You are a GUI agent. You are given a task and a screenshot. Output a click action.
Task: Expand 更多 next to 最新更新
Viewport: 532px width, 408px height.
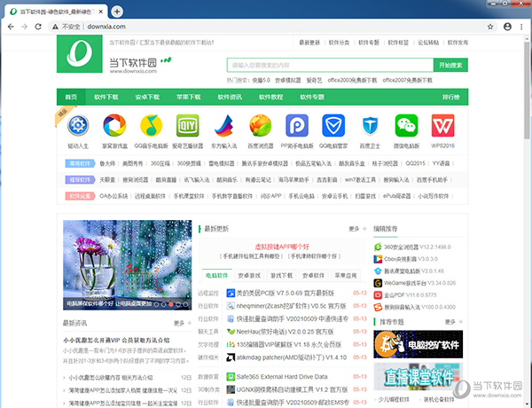357,229
